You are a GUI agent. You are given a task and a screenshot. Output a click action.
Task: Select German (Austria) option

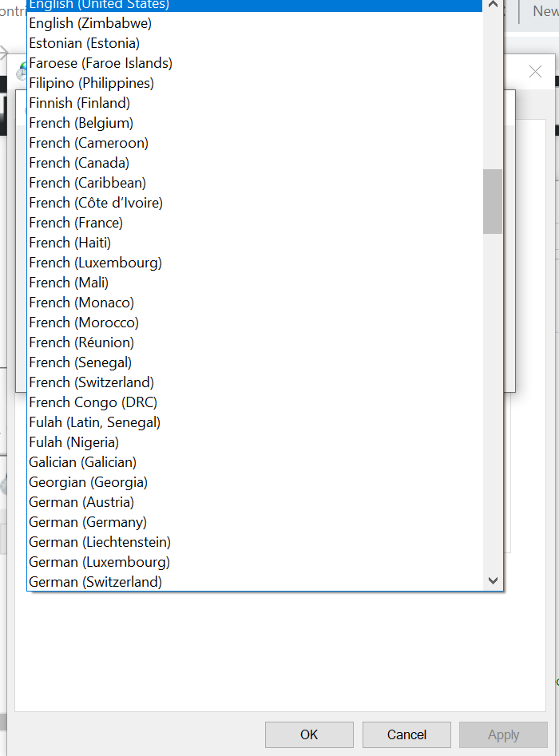point(81,502)
